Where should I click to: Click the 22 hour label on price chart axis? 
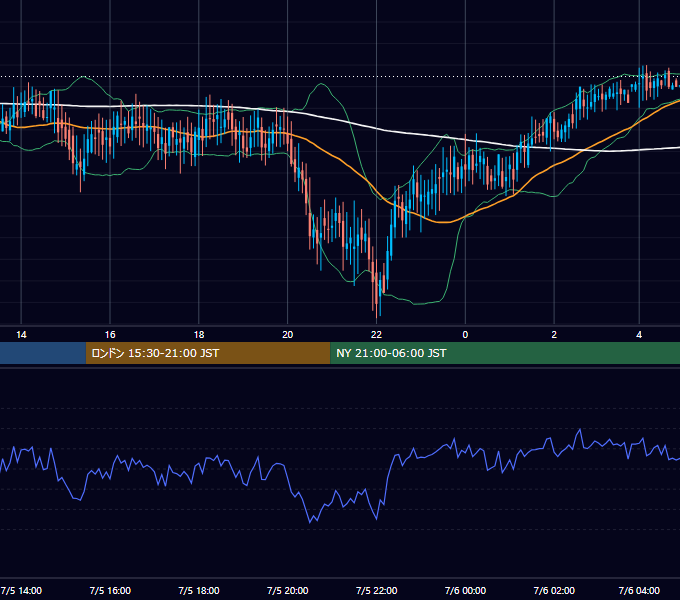pyautogui.click(x=376, y=335)
